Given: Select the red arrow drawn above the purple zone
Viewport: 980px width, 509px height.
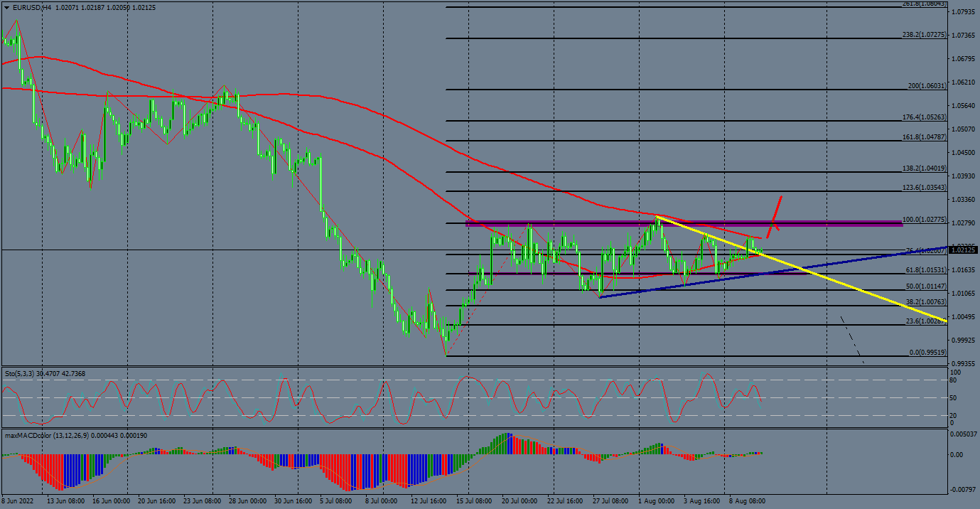Looking at the screenshot, I should 777,208.
